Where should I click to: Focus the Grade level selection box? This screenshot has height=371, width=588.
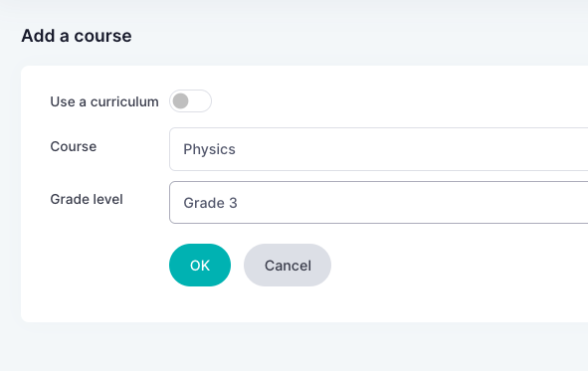coord(378,202)
